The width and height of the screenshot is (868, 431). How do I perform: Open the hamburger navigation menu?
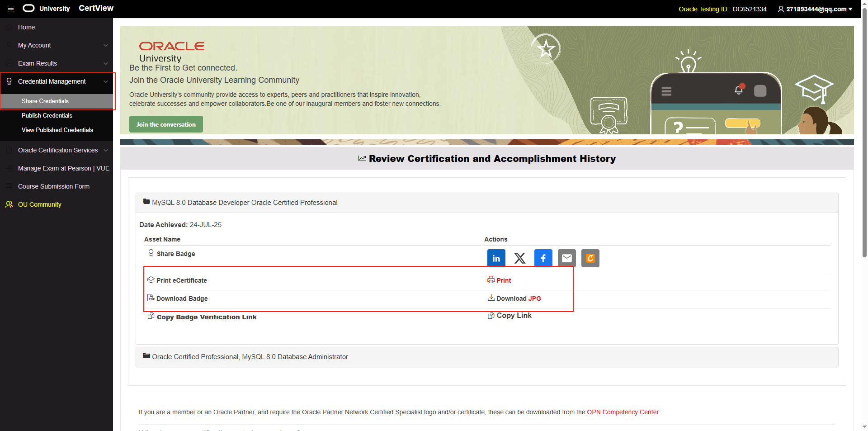(x=11, y=9)
